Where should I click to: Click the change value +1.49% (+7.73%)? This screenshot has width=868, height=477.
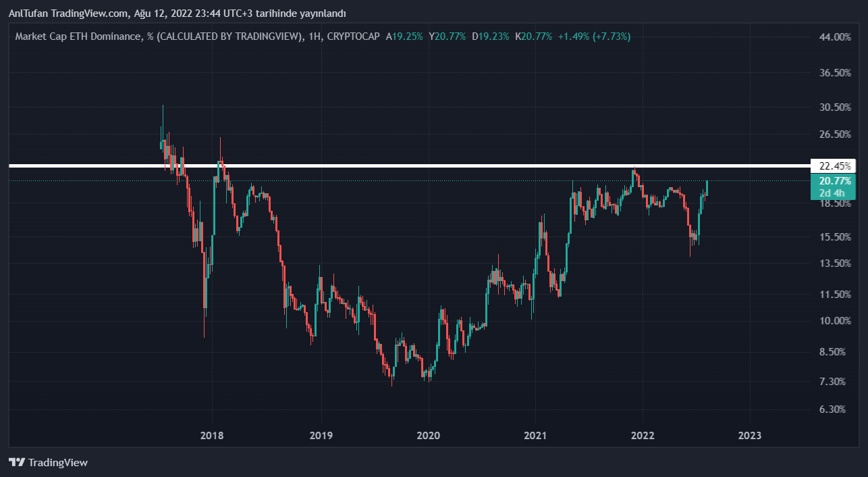[x=595, y=36]
